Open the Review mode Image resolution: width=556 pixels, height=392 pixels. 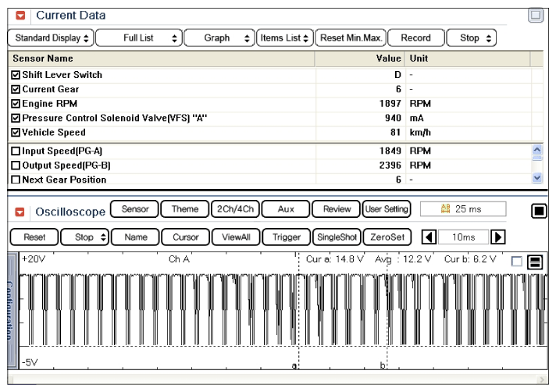[x=336, y=209]
